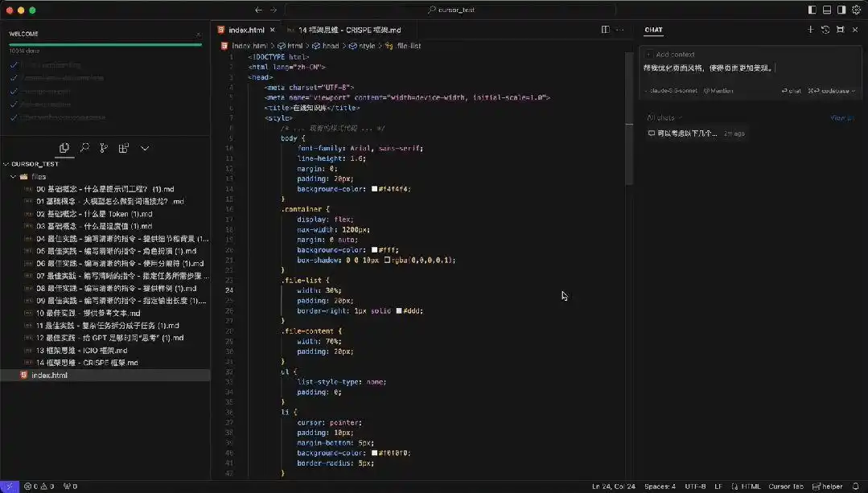Screen dimensions: 868x493
Task: Open the Extensions panel icon
Action: (x=124, y=149)
